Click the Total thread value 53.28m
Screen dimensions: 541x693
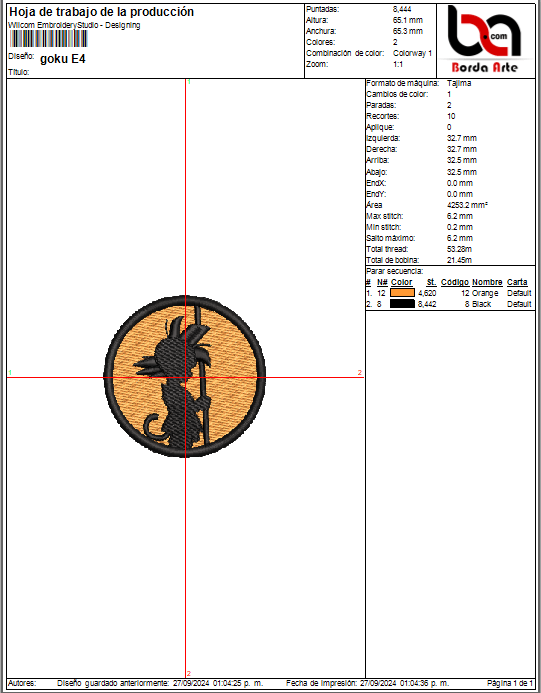[459, 249]
